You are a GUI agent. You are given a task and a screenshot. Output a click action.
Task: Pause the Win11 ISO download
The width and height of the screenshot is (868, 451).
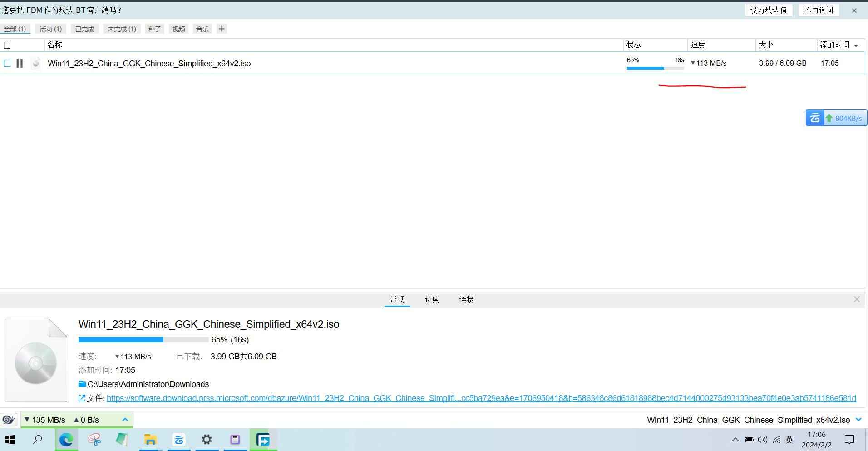(x=20, y=63)
